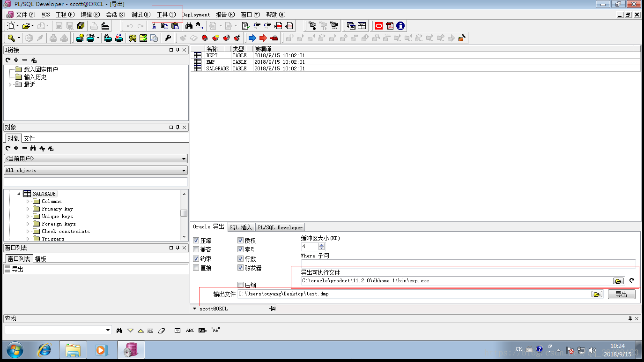Uncheck the 触发器 triggers checkbox
This screenshot has height=362, width=644.
pos(240,267)
